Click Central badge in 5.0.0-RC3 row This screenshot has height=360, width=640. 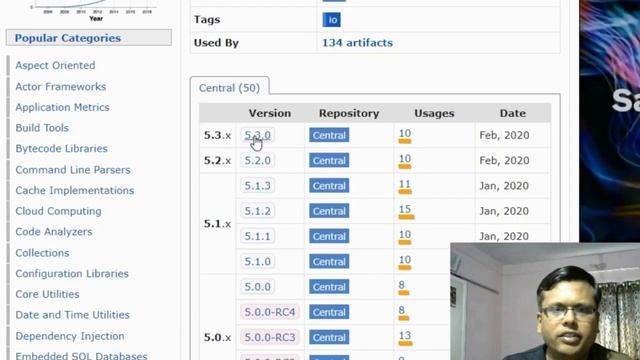point(329,338)
